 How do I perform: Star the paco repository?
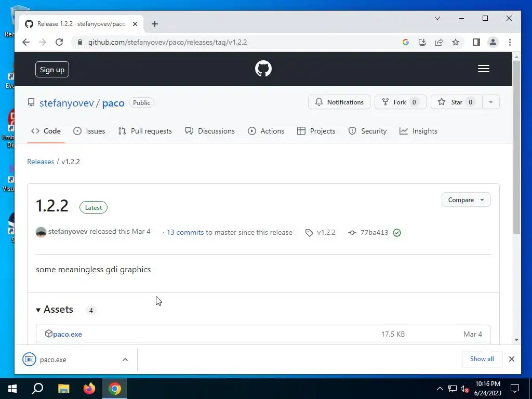(x=456, y=102)
